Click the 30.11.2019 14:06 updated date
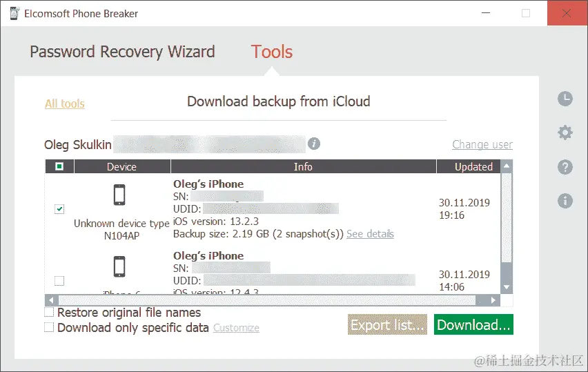588x372 pixels. [464, 280]
